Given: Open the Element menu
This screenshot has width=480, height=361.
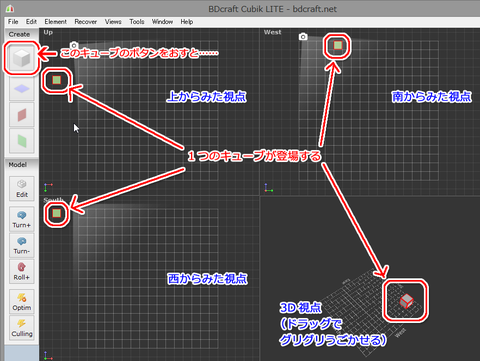Looking at the screenshot, I should click(x=55, y=22).
